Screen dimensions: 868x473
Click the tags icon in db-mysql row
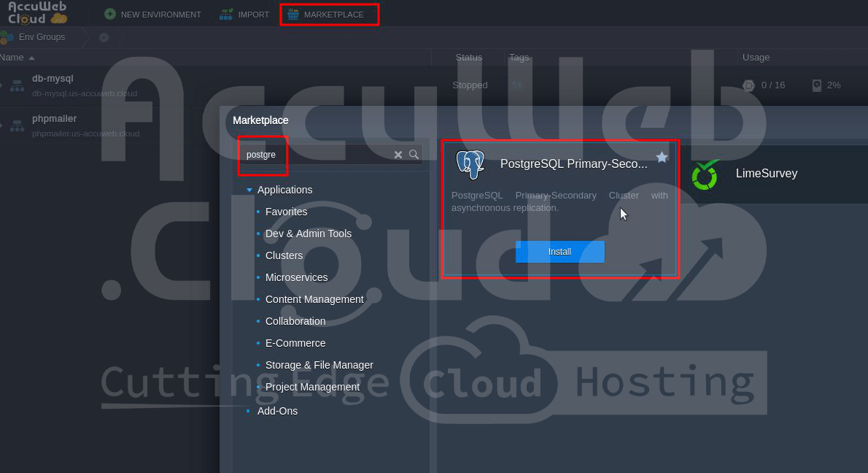pyautogui.click(x=517, y=85)
